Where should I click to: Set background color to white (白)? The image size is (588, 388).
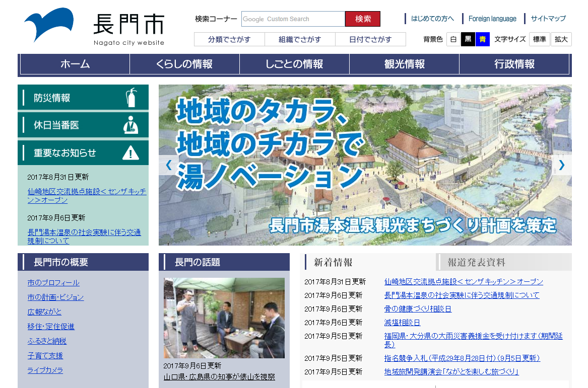click(x=453, y=39)
